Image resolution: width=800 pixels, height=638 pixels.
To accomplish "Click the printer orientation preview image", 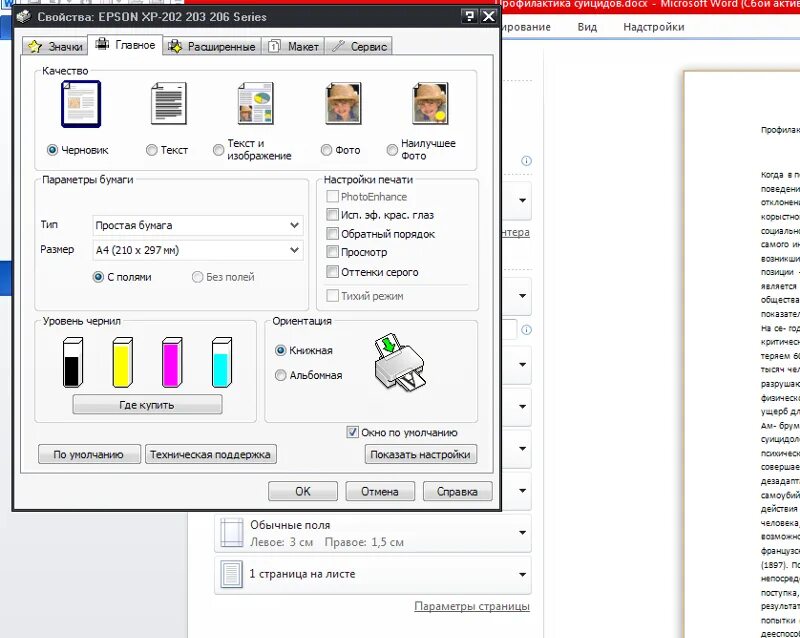I will click(x=399, y=363).
